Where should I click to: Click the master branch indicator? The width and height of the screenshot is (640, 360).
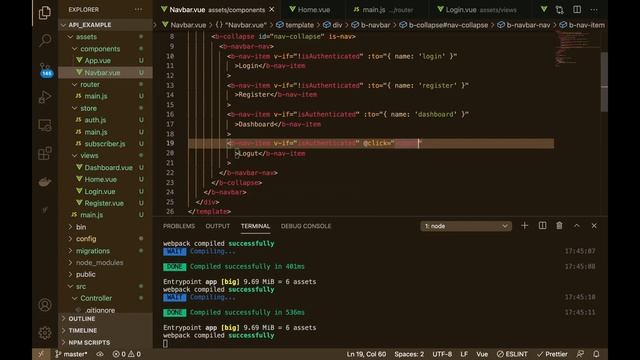pos(71,354)
